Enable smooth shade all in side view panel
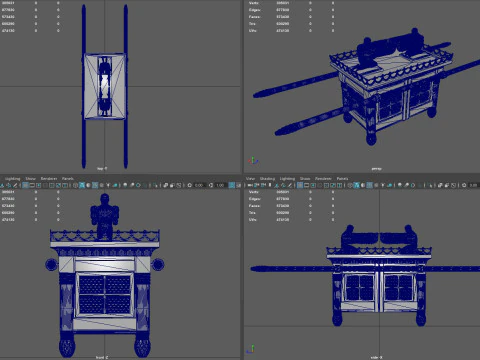The width and height of the screenshot is (480, 360). (356, 185)
